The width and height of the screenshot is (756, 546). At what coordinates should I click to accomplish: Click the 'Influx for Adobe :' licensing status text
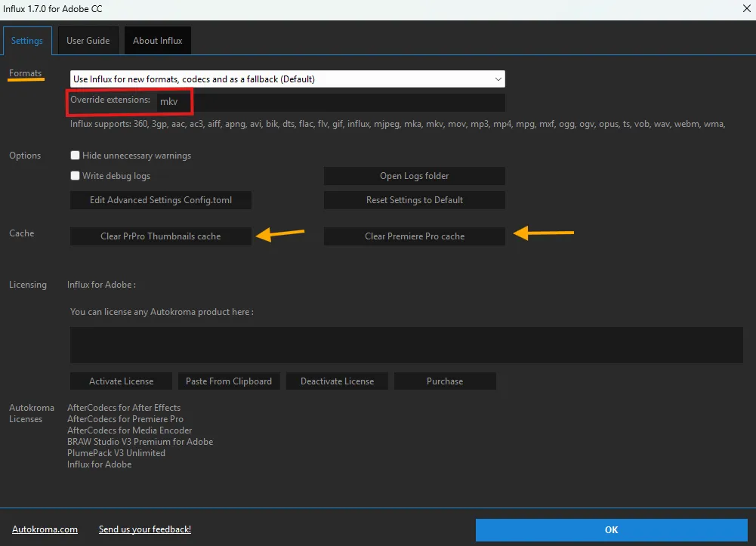tap(102, 284)
